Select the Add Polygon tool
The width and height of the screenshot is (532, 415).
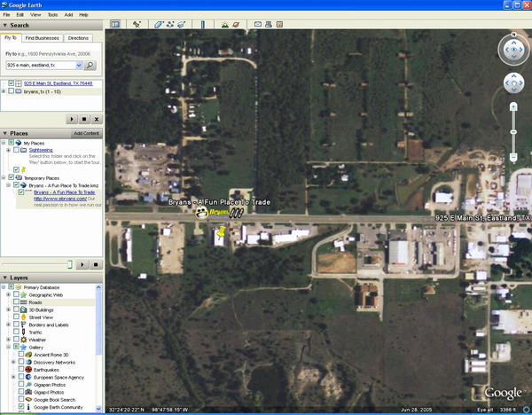click(x=159, y=25)
